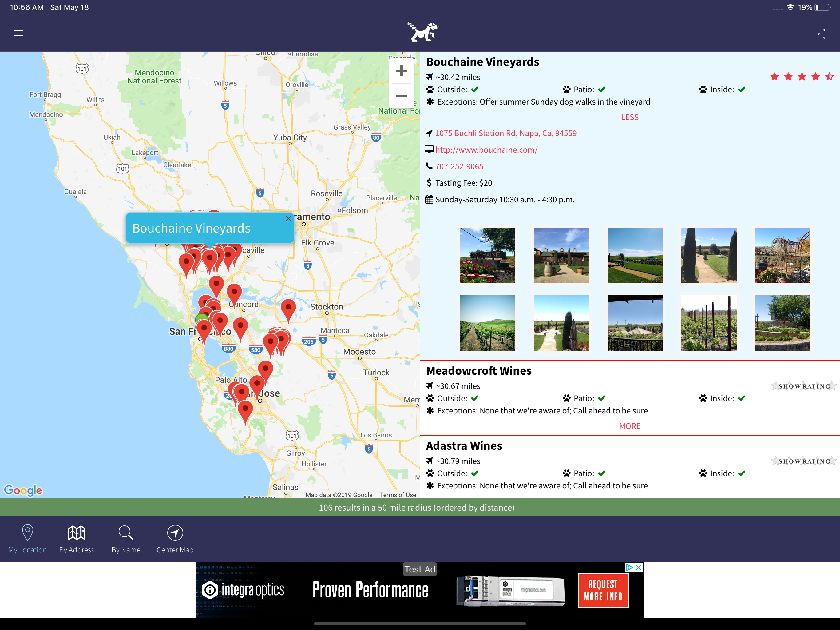Viewport: 840px width, 630px height.
Task: Open the grapevine posts photo
Action: [709, 323]
